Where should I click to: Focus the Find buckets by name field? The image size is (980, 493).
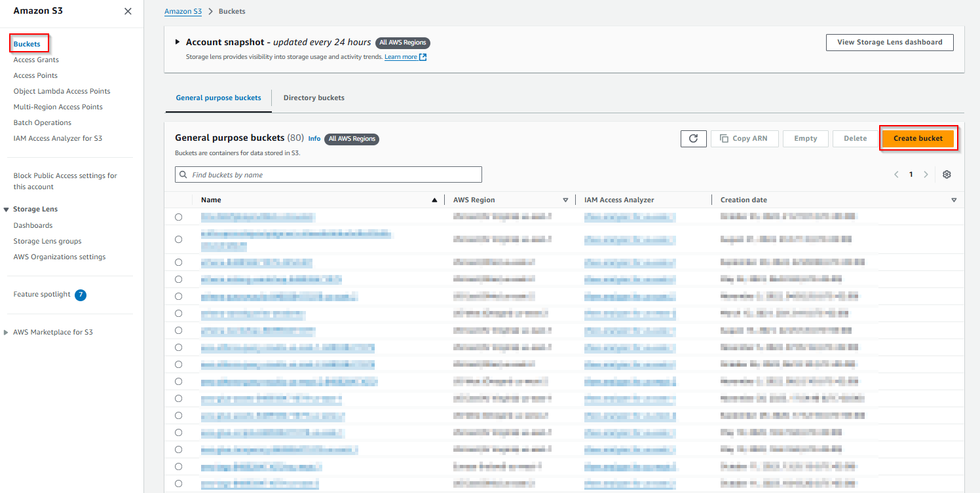tap(328, 175)
